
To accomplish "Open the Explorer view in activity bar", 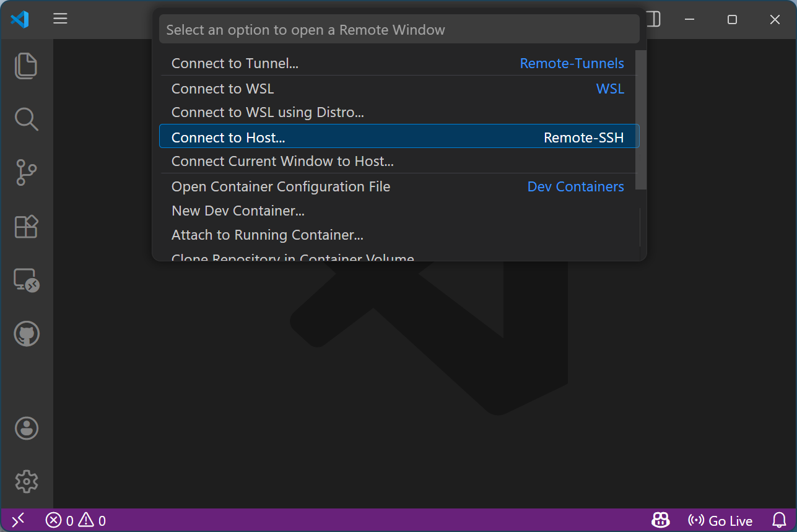I will tap(26, 66).
